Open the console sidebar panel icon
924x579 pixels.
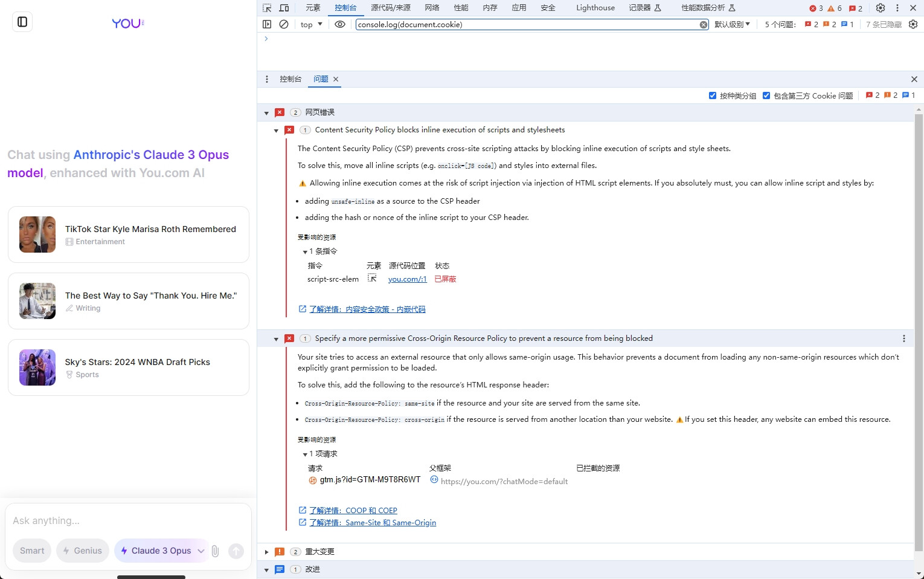(x=267, y=24)
